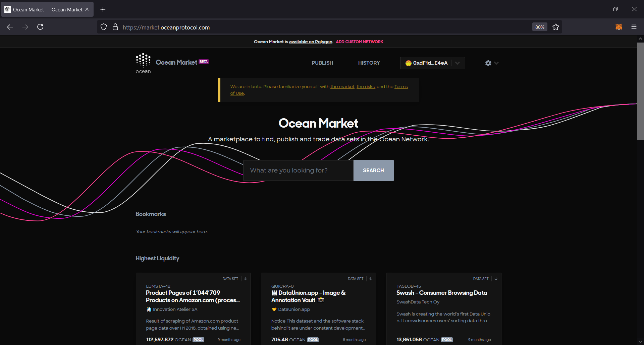The width and height of the screenshot is (644, 345).
Task: Click the Ocean logo icon
Action: [143, 63]
